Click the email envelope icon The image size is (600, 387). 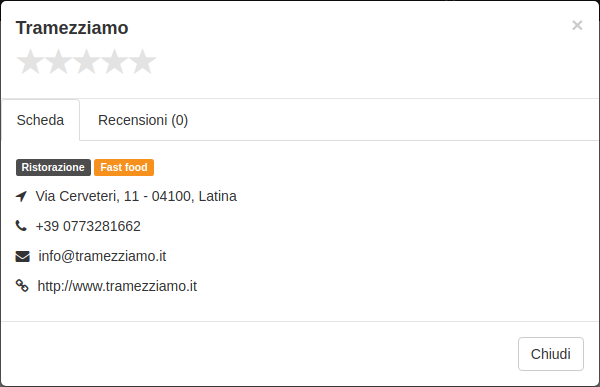click(x=22, y=256)
